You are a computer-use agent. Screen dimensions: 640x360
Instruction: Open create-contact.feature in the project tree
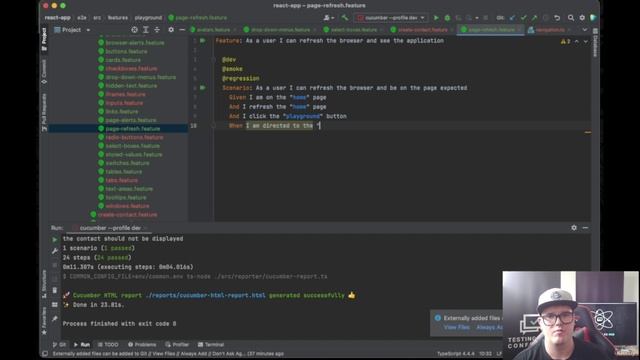pyautogui.click(x=127, y=214)
